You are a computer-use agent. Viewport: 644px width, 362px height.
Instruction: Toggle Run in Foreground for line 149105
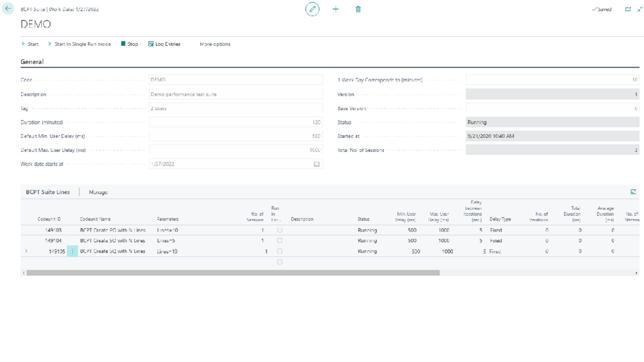[280, 251]
